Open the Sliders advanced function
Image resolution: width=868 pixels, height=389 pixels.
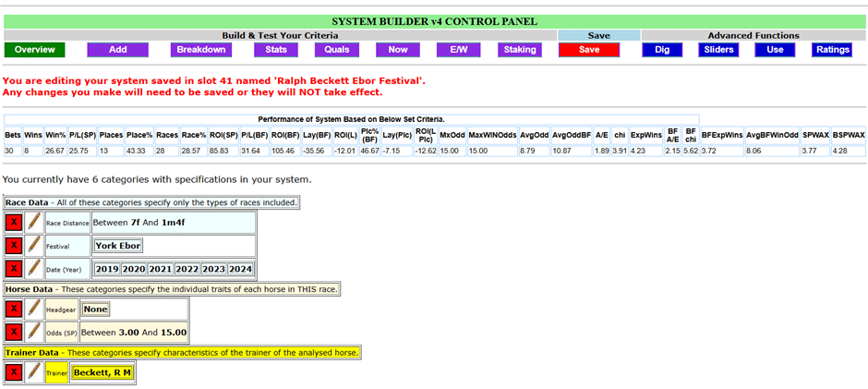click(718, 50)
